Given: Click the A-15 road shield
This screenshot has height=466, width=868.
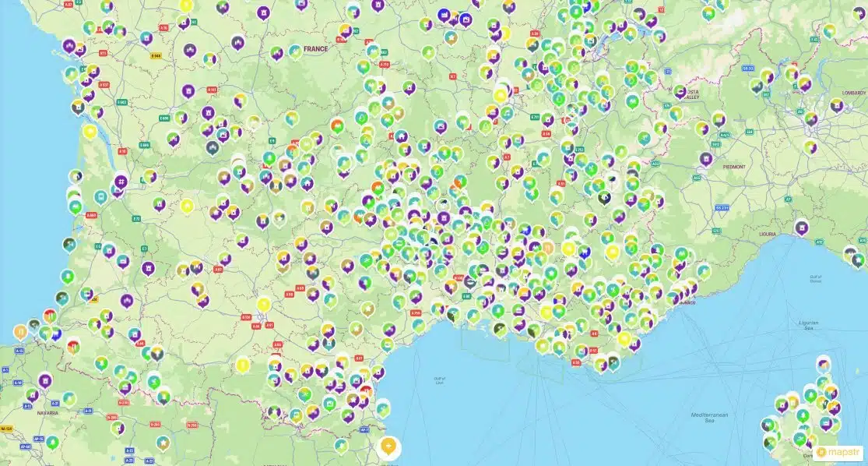Looking at the screenshot, I should (19, 351).
